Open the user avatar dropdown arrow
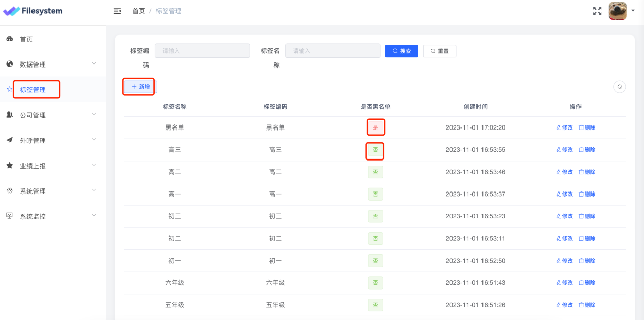The image size is (644, 320). tap(633, 11)
